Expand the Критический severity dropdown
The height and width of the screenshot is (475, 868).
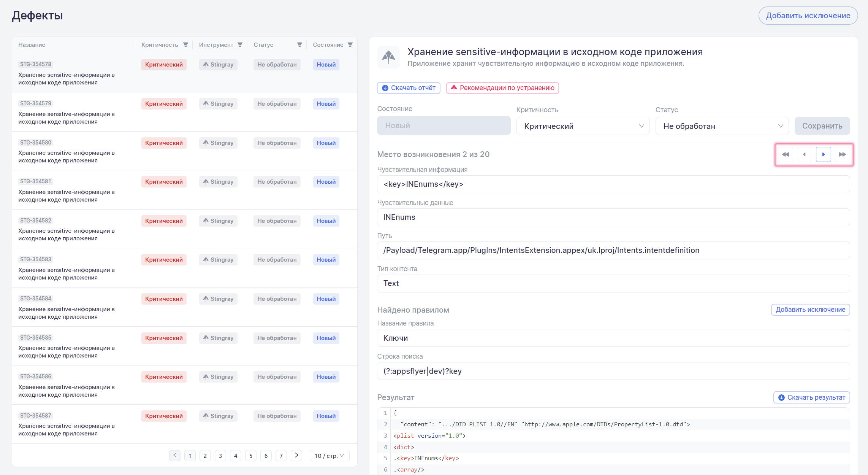583,126
